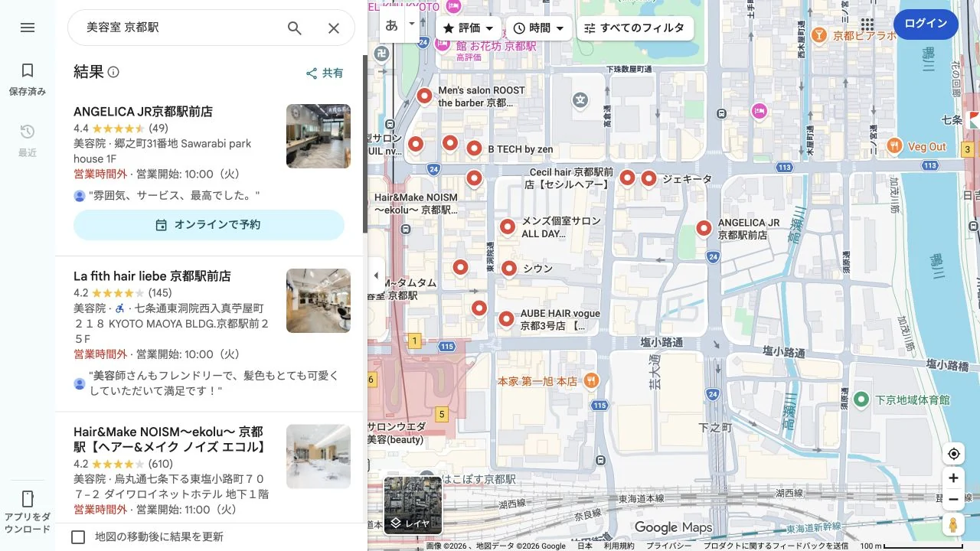Toggle 地図の移動後に結果を更新 checkbox
The width and height of the screenshot is (980, 551).
coord(78,537)
